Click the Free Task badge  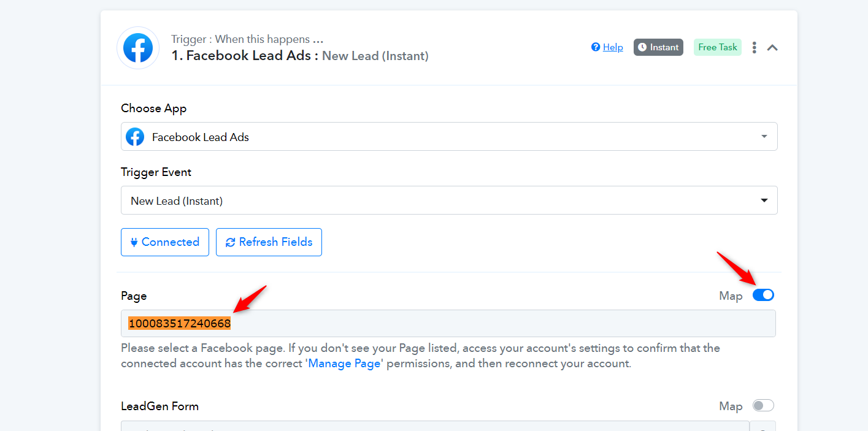coord(718,47)
